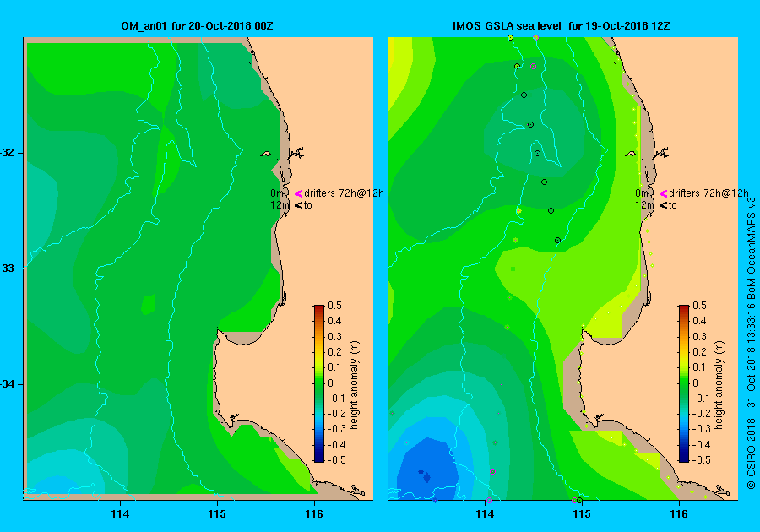Viewport: 760px width, 532px height.
Task: Click 'drifters 72h@12h' label in OM_an01 map
Action: [345, 193]
